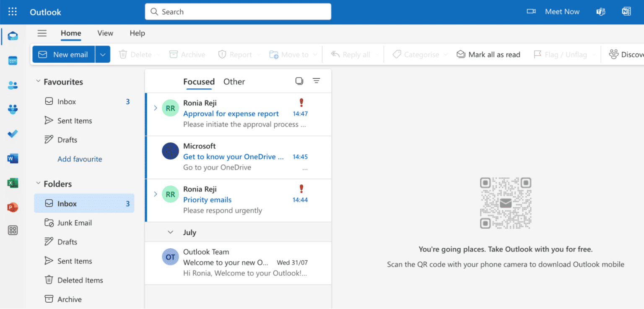Select the Microsoft To Do icon
Viewport: 644px width, 309px height.
tap(13, 134)
